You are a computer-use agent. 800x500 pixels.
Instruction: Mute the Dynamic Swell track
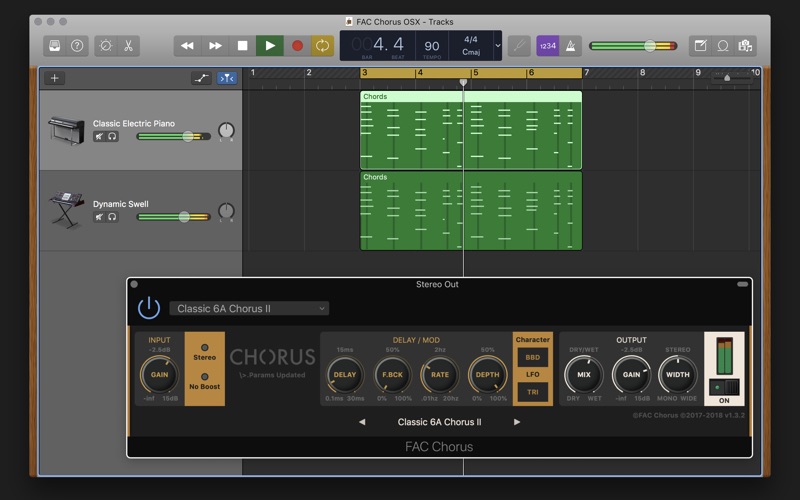point(99,217)
